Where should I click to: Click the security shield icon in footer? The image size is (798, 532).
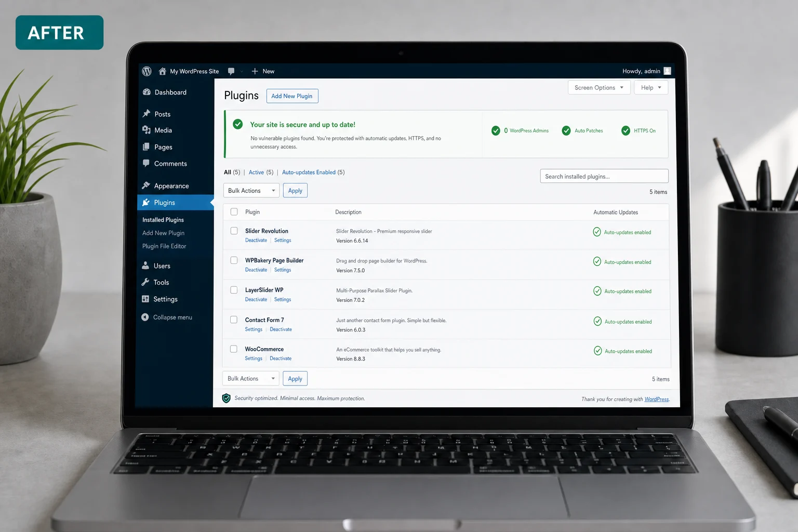(x=226, y=398)
